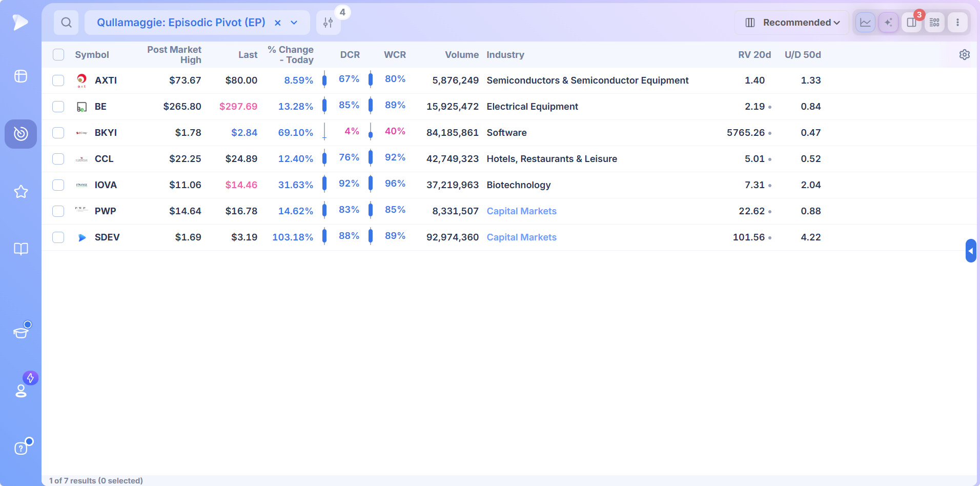Open the dashboard layout sidebar icon
This screenshot has height=486, width=980.
(x=21, y=76)
